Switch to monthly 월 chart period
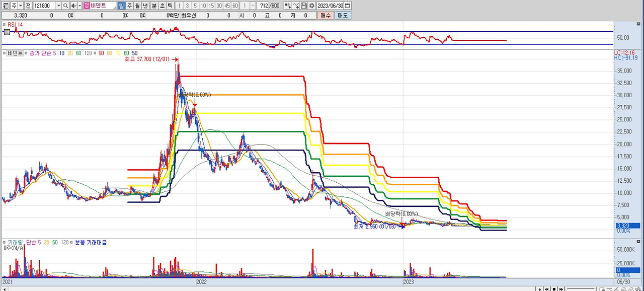 coord(137,6)
